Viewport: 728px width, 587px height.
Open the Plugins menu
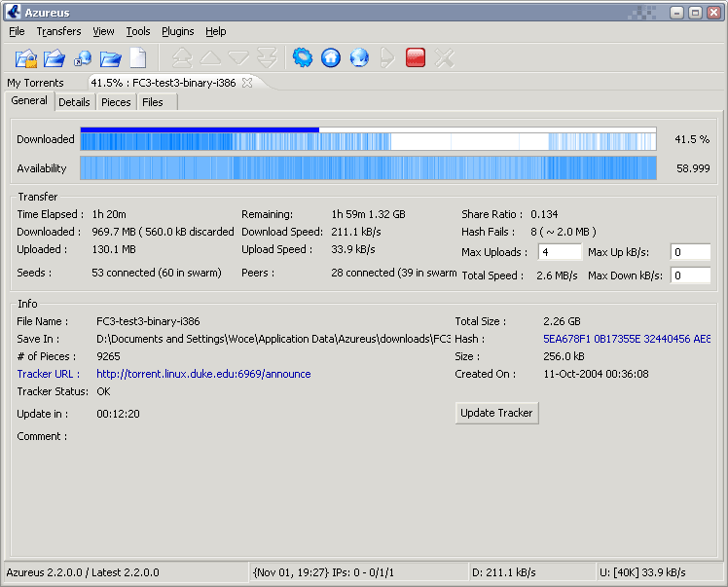(x=178, y=31)
